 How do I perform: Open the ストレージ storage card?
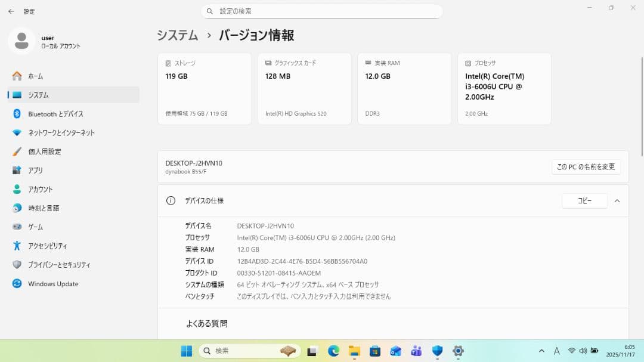coord(205,88)
